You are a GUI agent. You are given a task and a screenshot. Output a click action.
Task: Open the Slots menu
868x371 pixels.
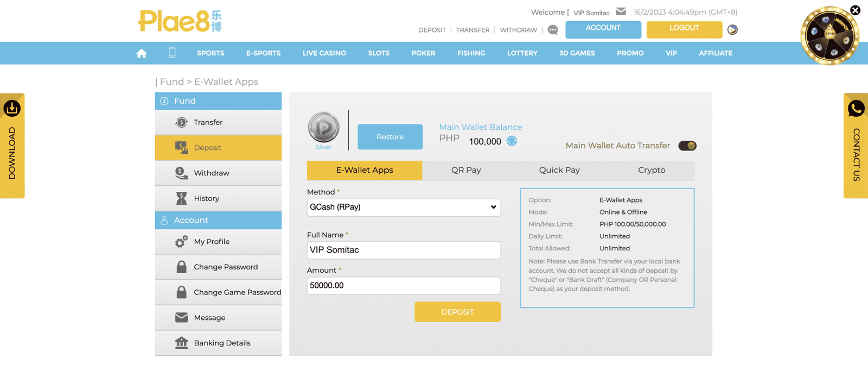[379, 53]
